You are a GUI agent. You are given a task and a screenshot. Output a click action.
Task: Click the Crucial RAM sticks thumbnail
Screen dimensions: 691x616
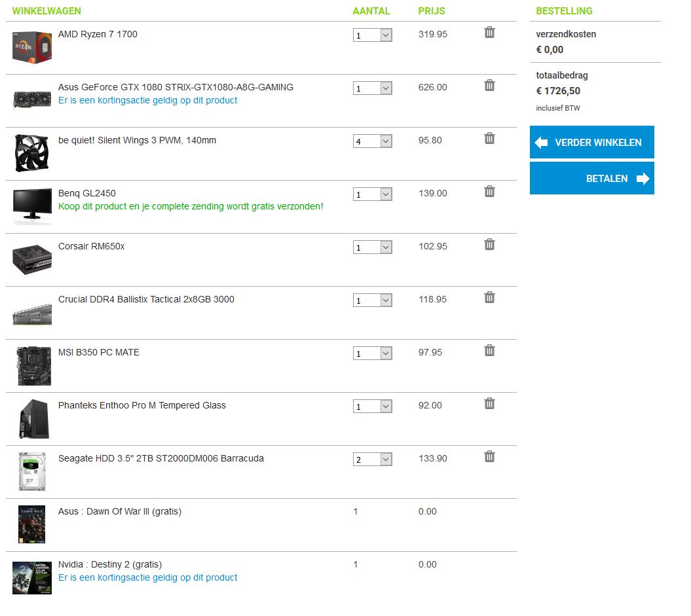[x=31, y=314]
